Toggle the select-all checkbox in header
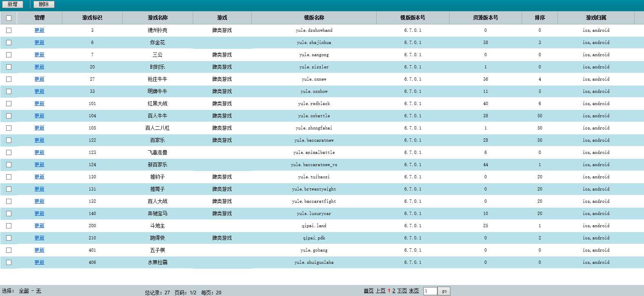This screenshot has height=296, width=644. click(9, 18)
